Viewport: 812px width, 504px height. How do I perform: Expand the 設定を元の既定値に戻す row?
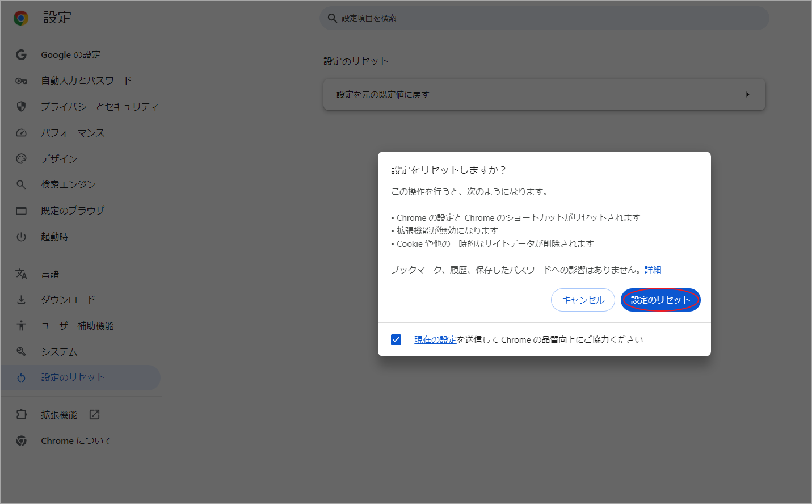click(544, 94)
